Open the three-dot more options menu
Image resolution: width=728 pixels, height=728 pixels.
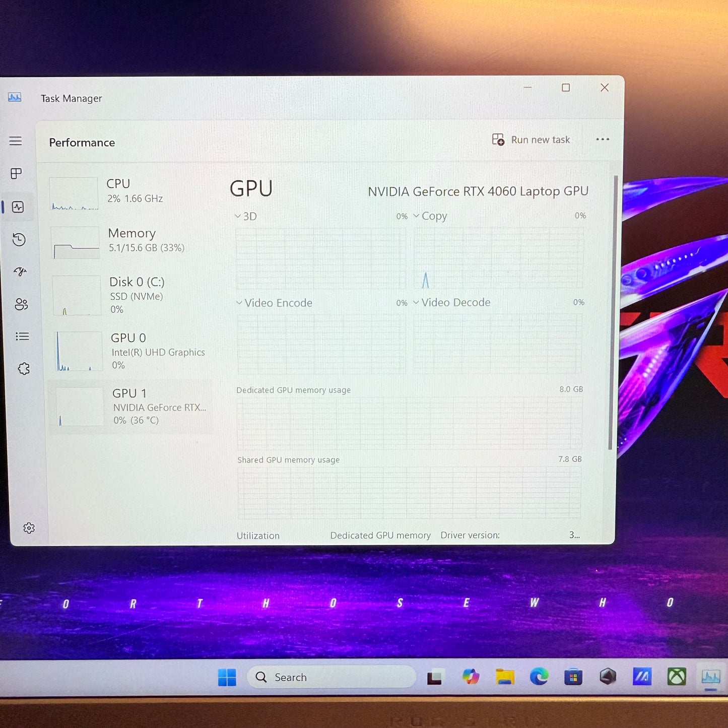(603, 139)
